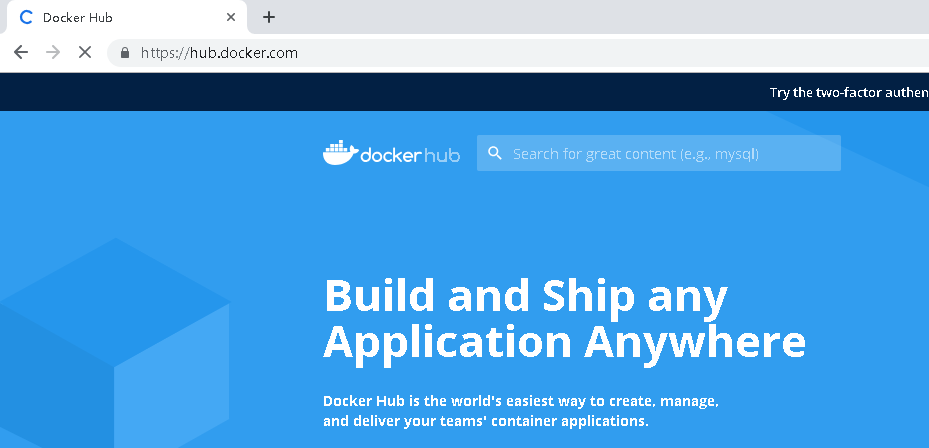Close the Docker Hub tab
This screenshot has width=929, height=448.
point(230,17)
